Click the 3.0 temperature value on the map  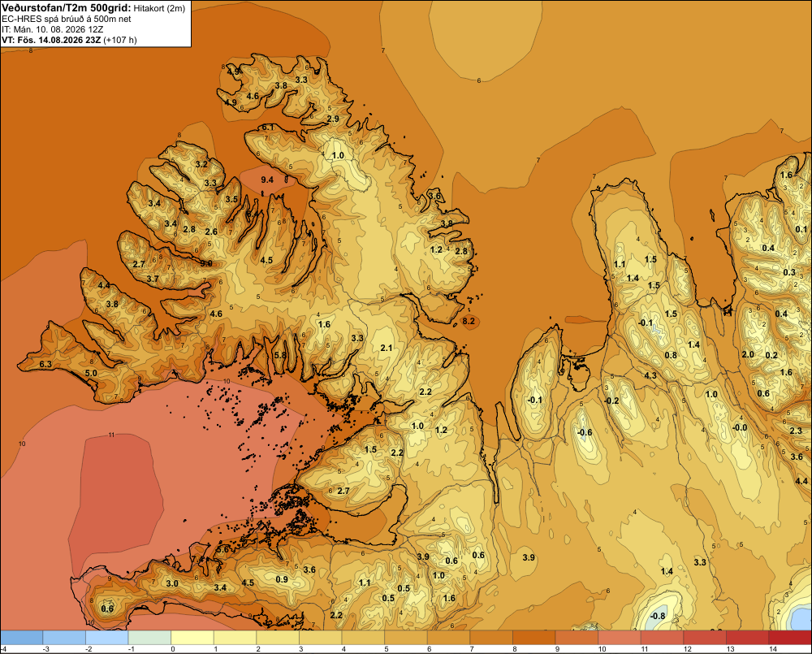coord(172,583)
